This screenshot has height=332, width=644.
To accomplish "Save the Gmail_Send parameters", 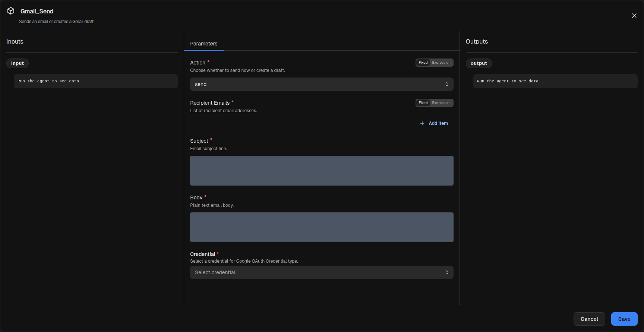I will click(624, 319).
